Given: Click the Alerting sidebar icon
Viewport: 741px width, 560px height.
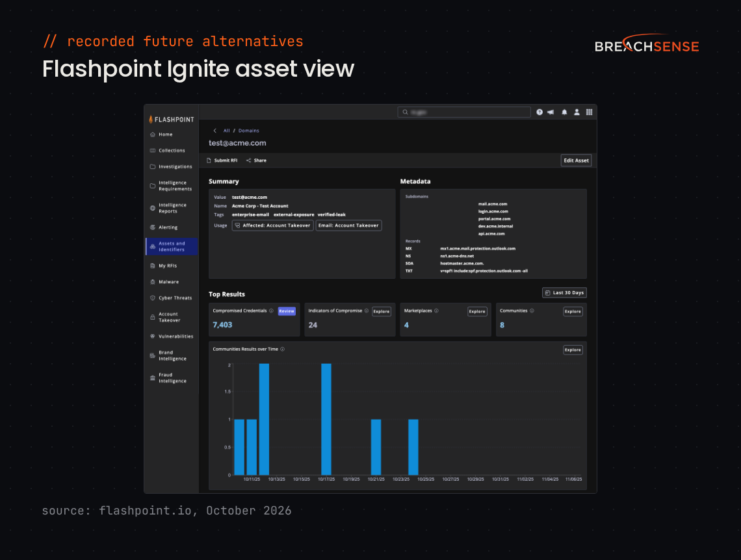Looking at the screenshot, I should click(x=153, y=227).
